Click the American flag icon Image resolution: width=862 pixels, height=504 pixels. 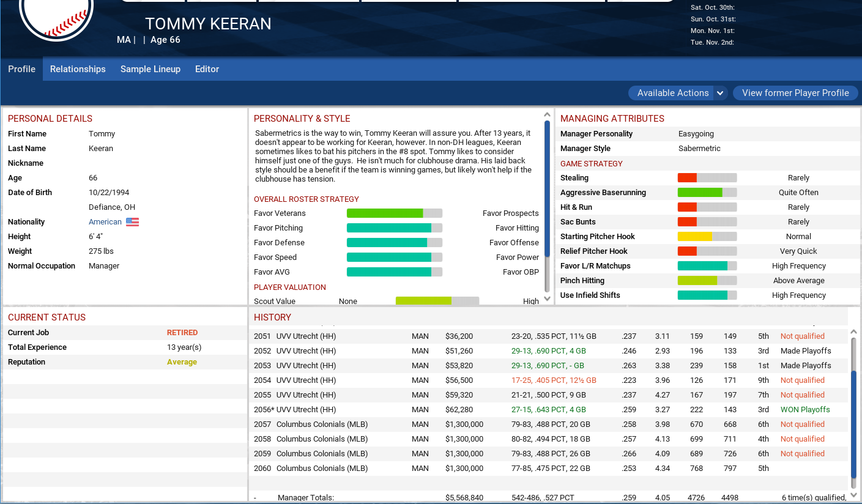point(132,222)
